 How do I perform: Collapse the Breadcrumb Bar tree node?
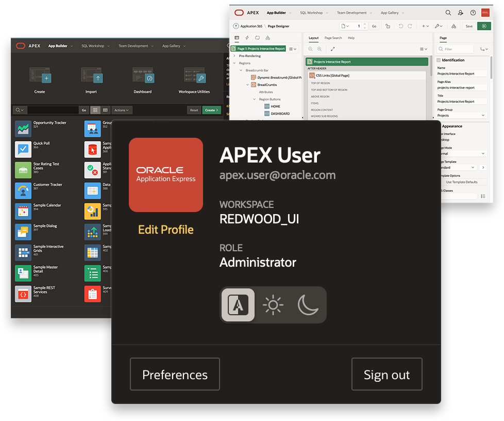pyautogui.click(x=241, y=70)
